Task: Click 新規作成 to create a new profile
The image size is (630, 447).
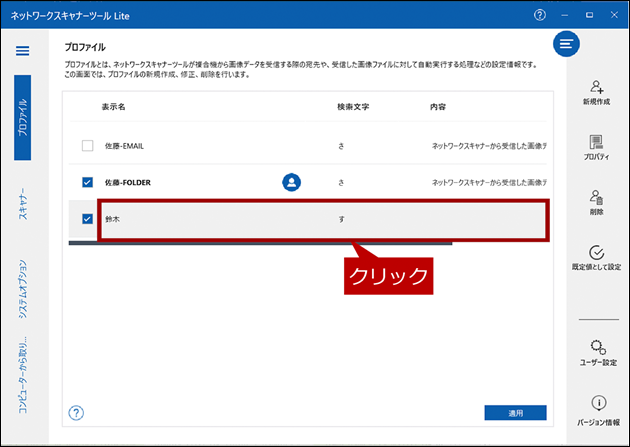Action: click(x=596, y=92)
